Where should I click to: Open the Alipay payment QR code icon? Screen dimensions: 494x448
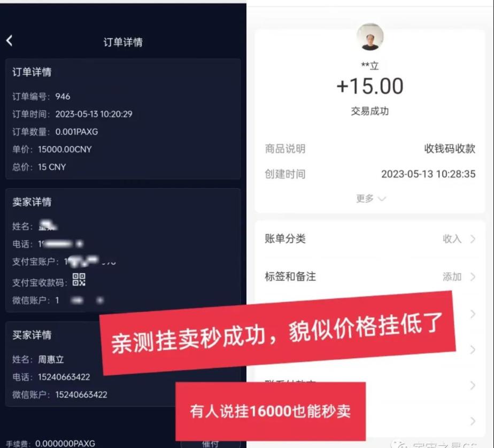79,280
